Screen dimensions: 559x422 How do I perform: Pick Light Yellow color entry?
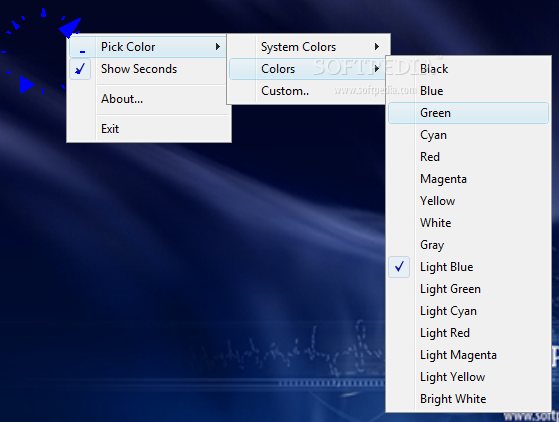(x=468, y=377)
